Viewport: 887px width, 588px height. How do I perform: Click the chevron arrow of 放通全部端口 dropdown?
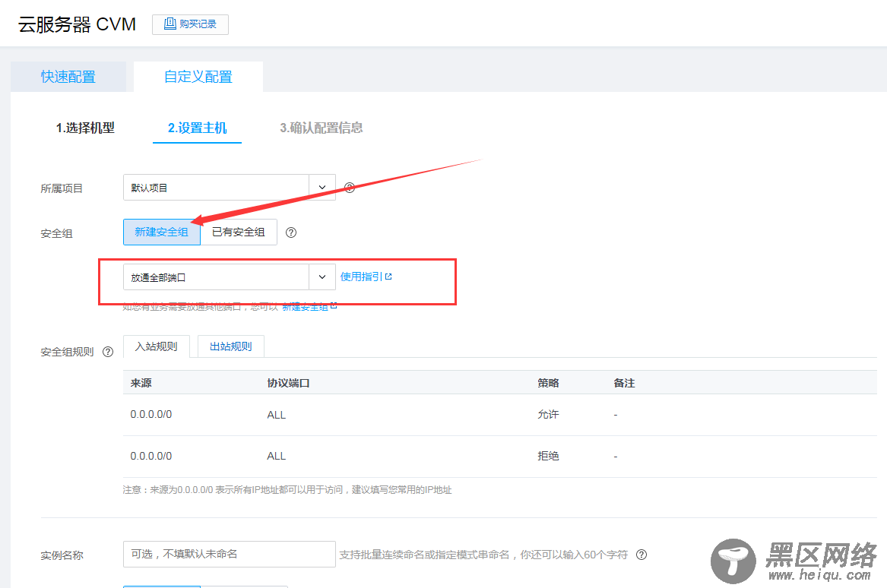tap(322, 277)
